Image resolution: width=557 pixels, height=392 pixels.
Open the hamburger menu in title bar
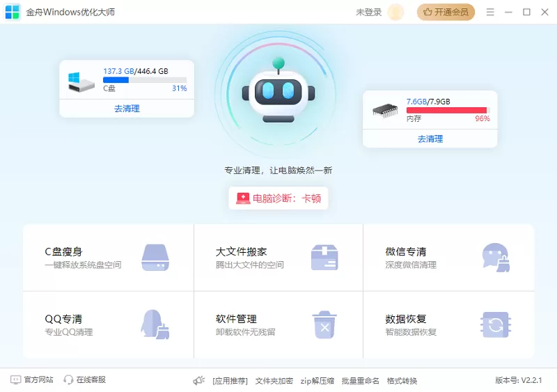[490, 12]
